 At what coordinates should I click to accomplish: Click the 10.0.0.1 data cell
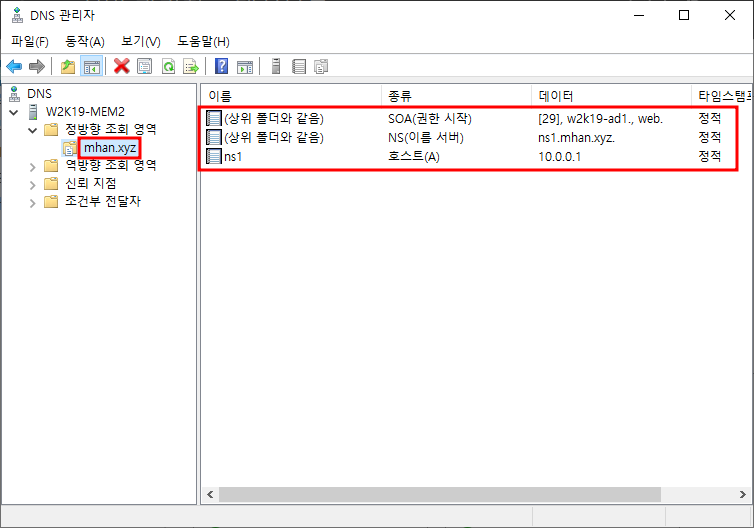tap(559, 157)
